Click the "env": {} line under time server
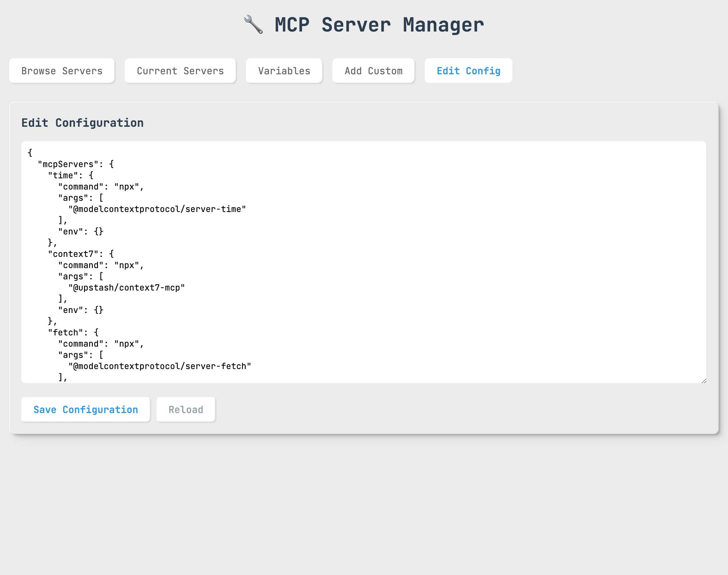Screen dimensions: 728x575 coord(80,231)
